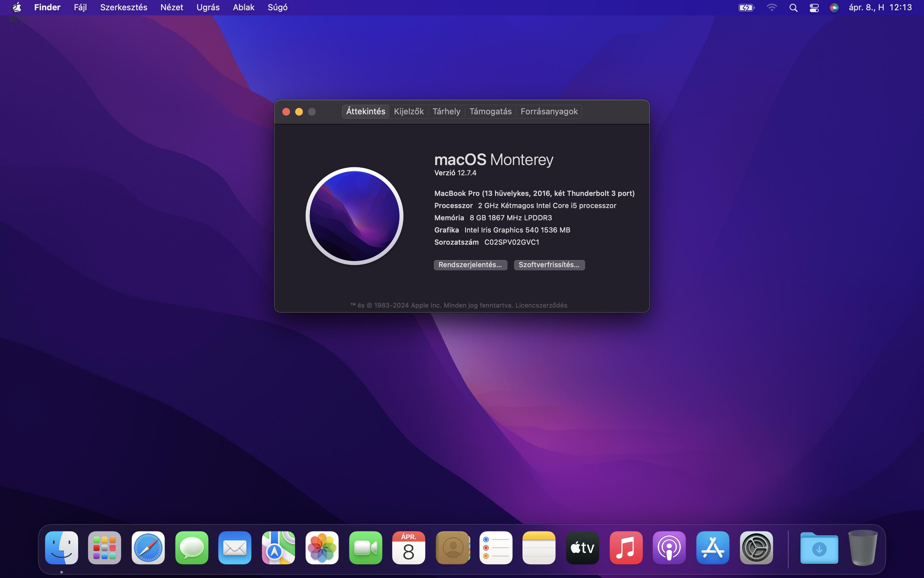
Task: Open the Apple menu
Action: point(16,7)
